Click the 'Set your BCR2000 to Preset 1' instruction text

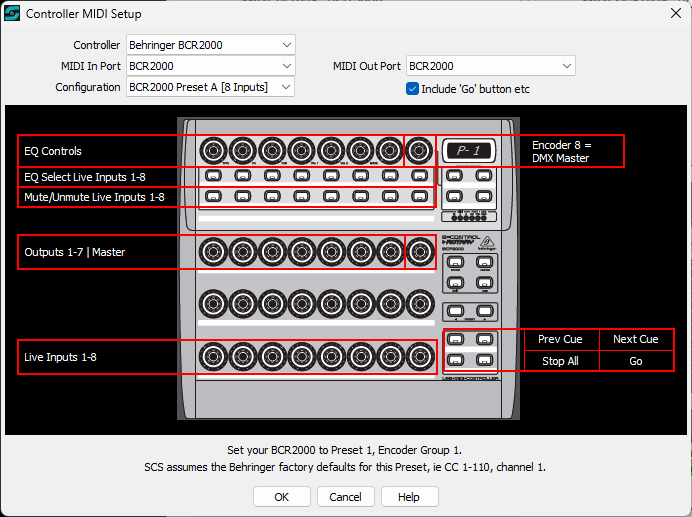coord(345,450)
